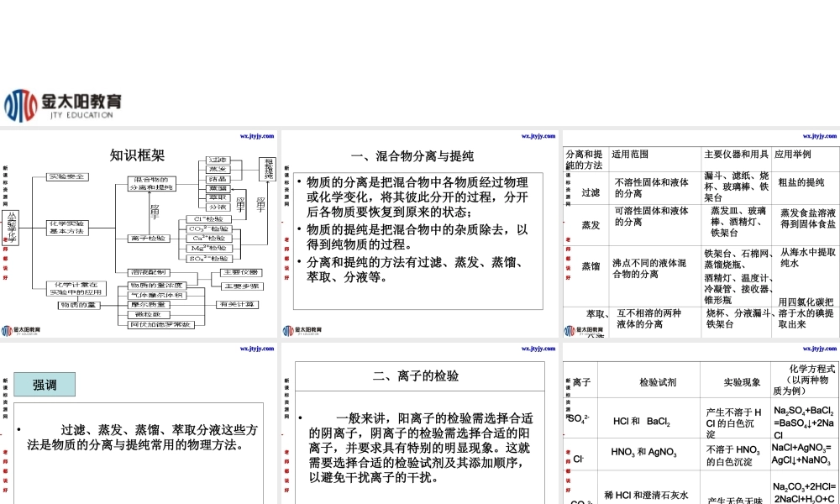Click the 可溶性固体和液体的分离 cell

(x=652, y=217)
